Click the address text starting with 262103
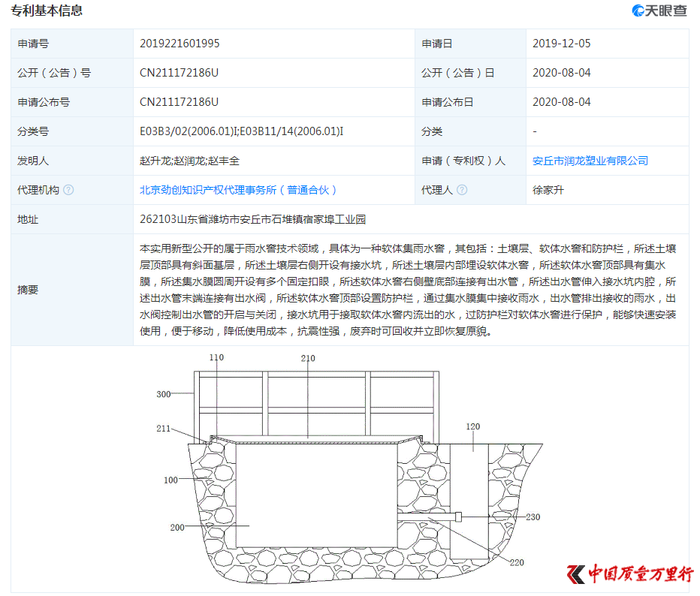The height and width of the screenshot is (596, 700). [252, 219]
